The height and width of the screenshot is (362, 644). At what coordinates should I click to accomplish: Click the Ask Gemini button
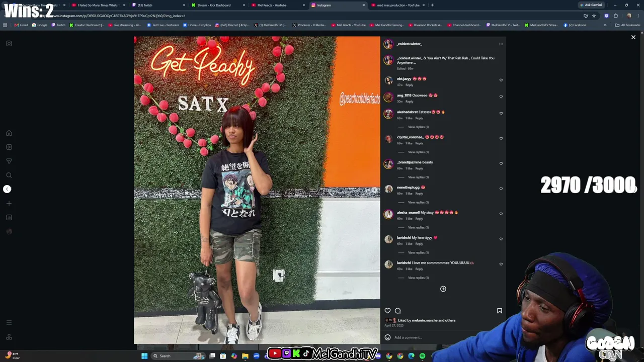[x=591, y=5]
